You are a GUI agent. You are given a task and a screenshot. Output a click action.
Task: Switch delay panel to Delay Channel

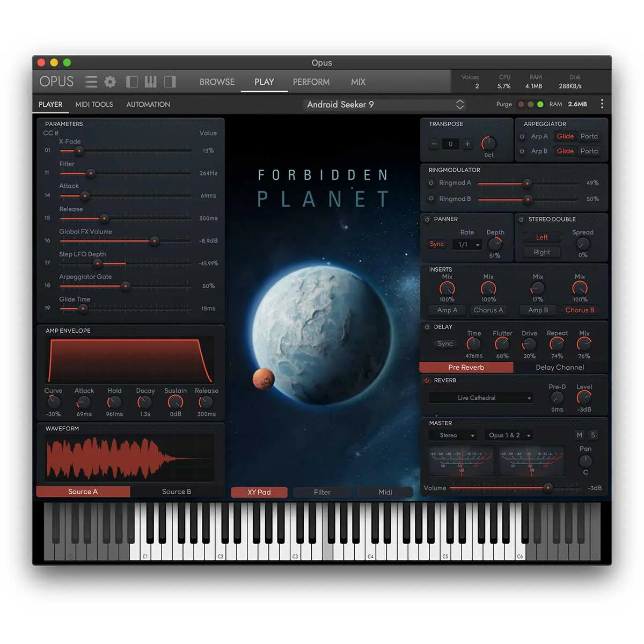[559, 367]
